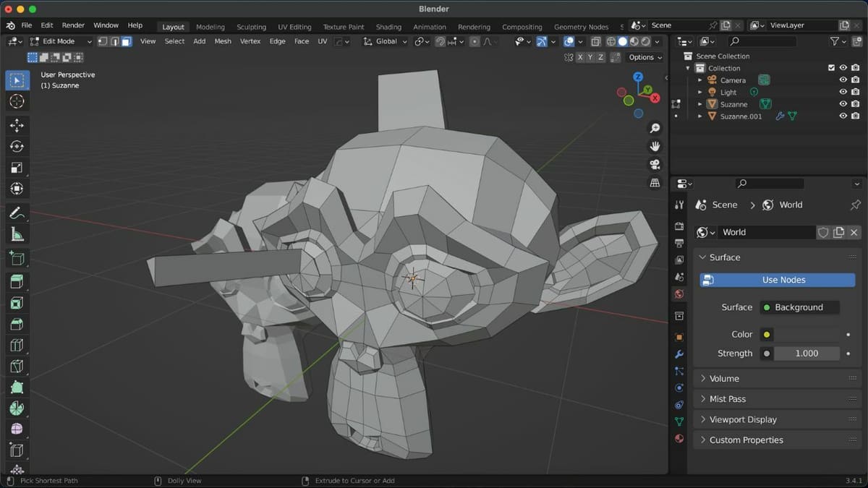Viewport: 868px width, 488px height.
Task: Open Global transform orientation dropdown
Action: (386, 41)
